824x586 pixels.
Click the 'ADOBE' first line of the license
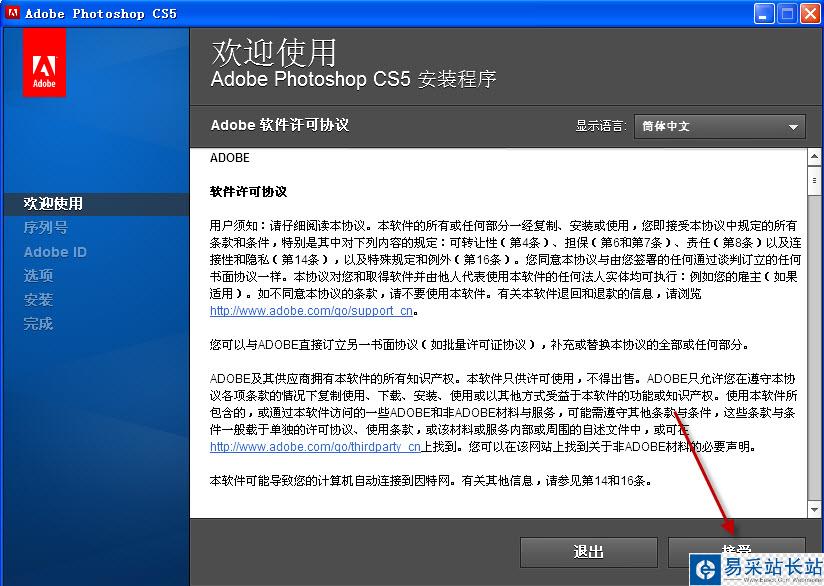click(230, 158)
